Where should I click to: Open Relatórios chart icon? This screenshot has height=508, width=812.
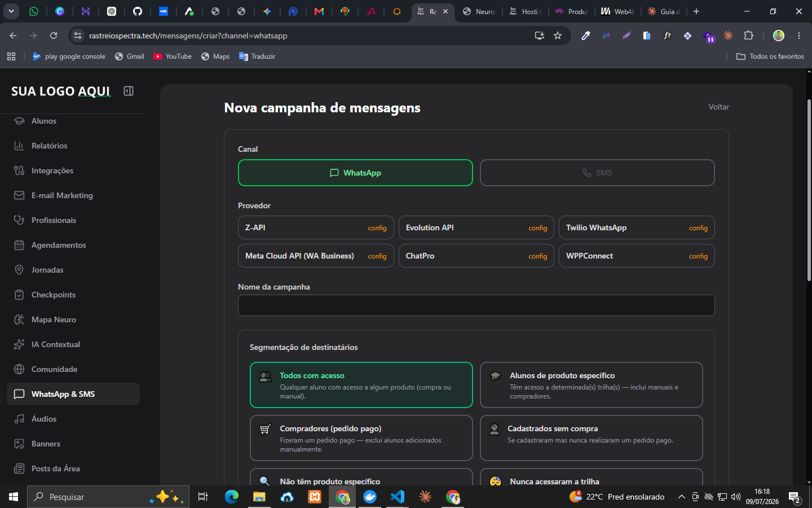tap(19, 146)
